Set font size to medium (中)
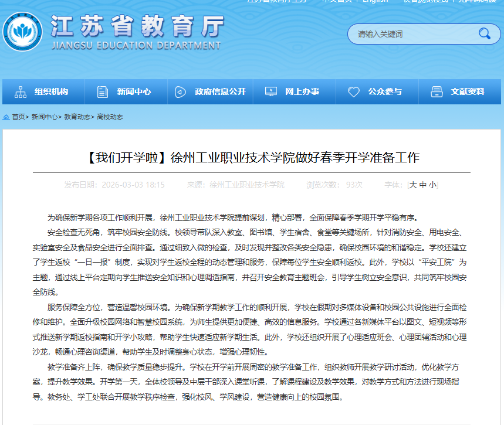 pyautogui.click(x=423, y=185)
